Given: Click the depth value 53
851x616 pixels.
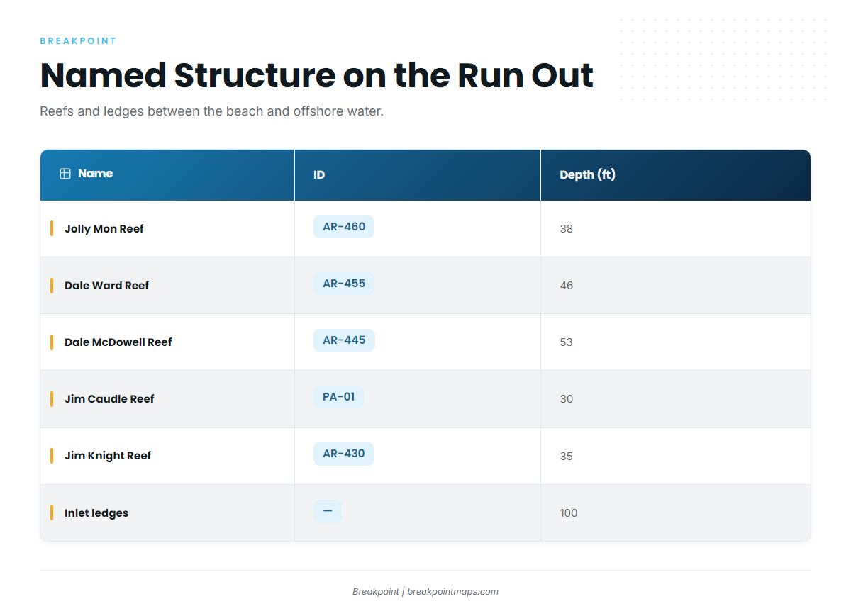Looking at the screenshot, I should pos(566,342).
